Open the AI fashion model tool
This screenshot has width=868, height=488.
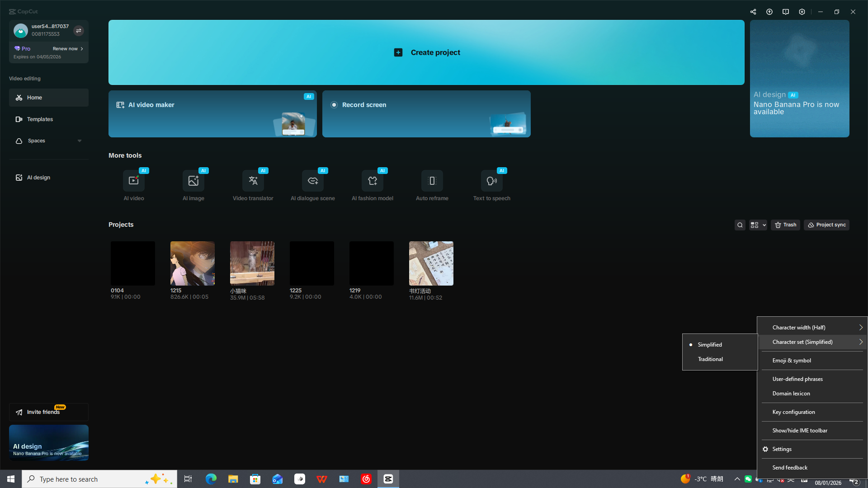click(372, 181)
